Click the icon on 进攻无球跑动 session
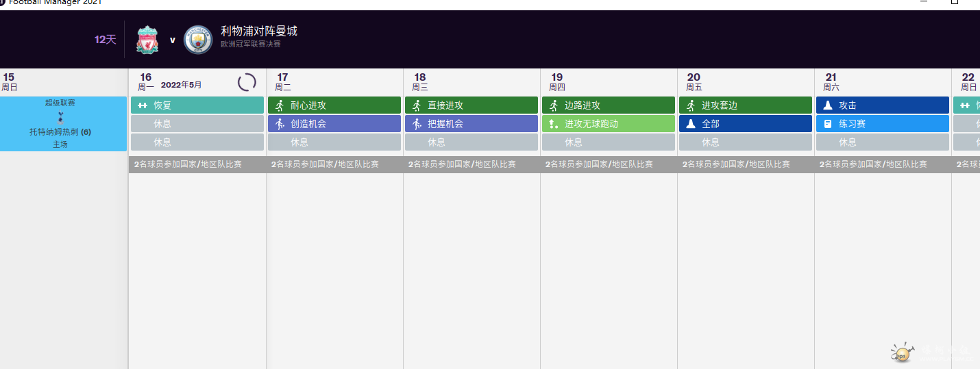This screenshot has height=369, width=980. [554, 124]
